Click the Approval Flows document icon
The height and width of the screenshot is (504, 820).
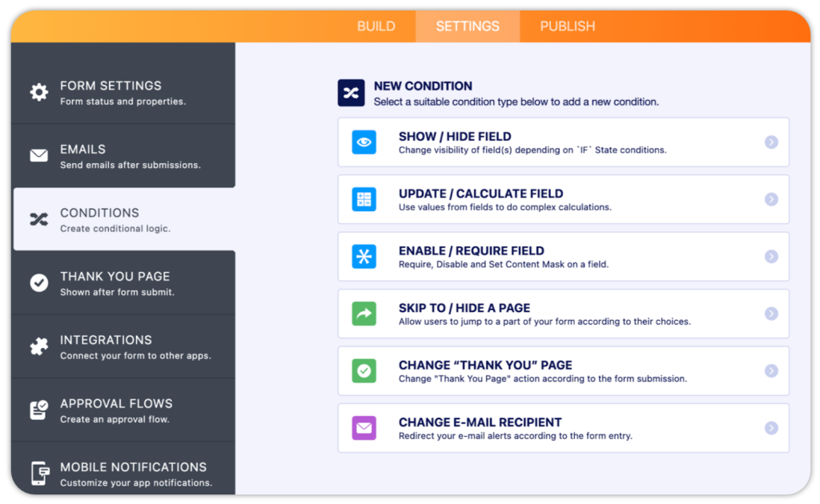(38, 410)
